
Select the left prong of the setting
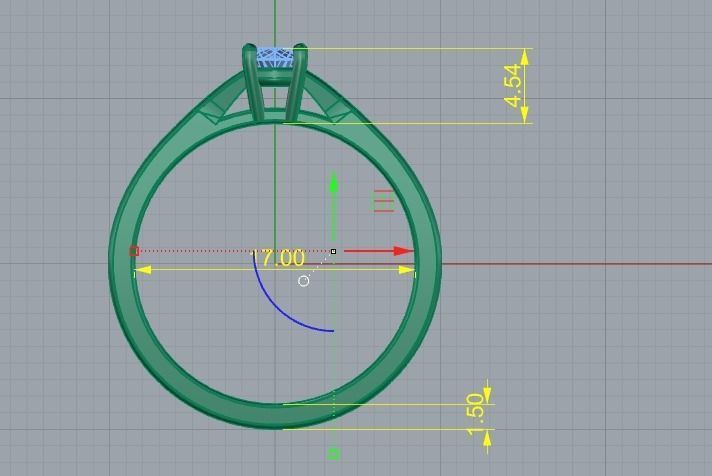(x=254, y=82)
